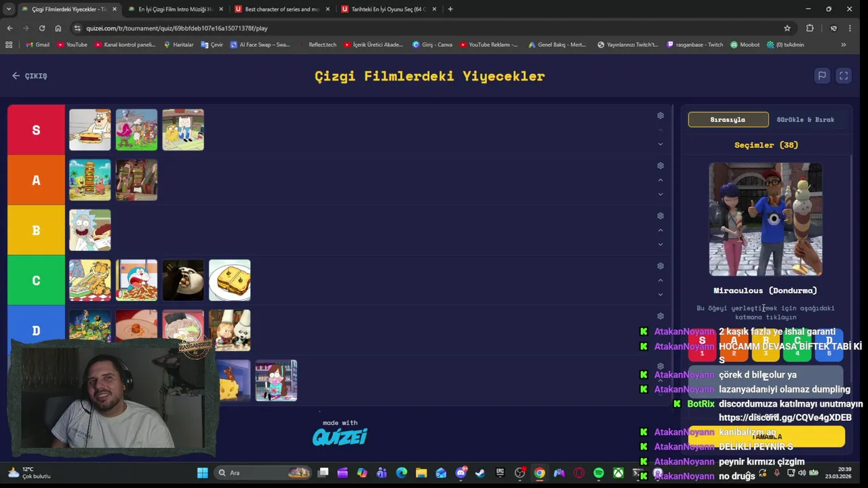868x488 pixels.
Task: Select SpongeBob Krabby Patty thumbnail in A tier
Action: pos(90,180)
